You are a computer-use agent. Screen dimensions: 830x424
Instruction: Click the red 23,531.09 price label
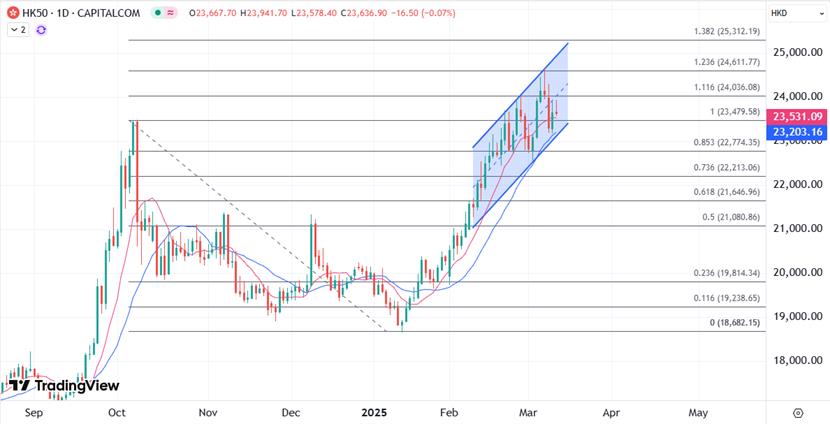click(x=796, y=117)
